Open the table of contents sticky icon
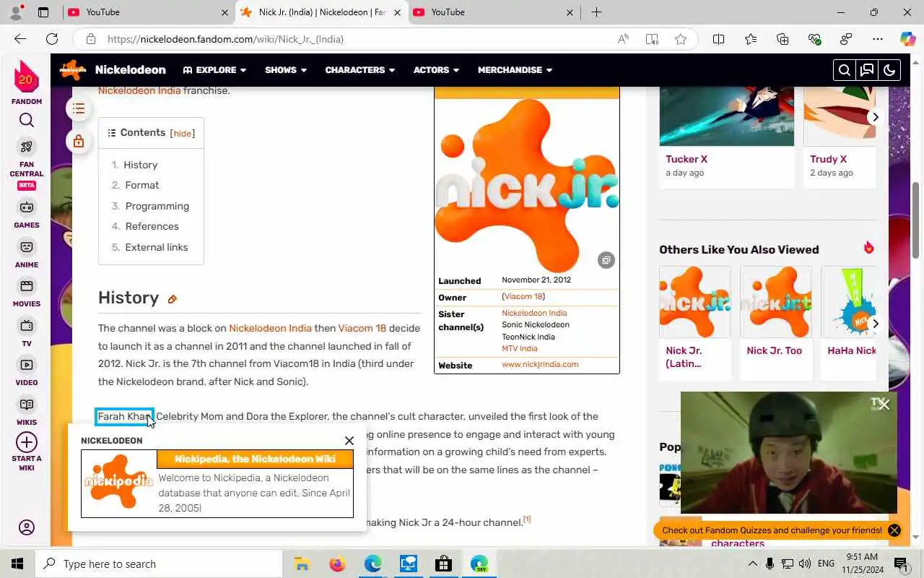The width and height of the screenshot is (924, 578). click(x=79, y=109)
